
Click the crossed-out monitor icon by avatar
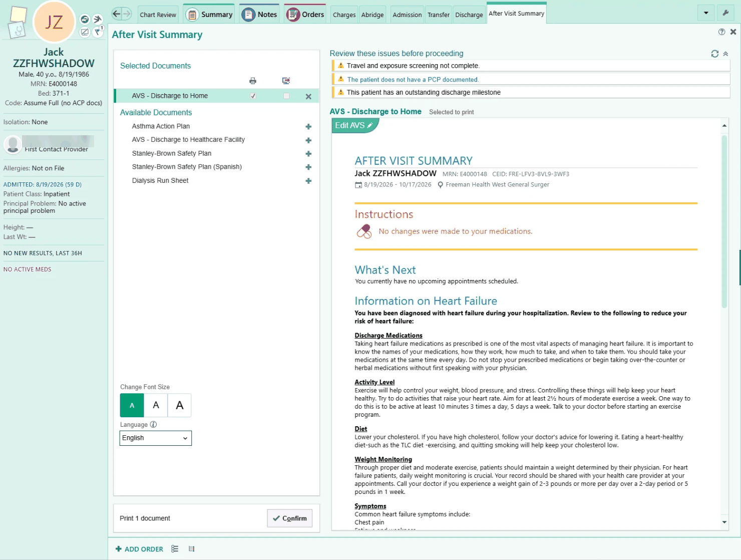click(85, 32)
